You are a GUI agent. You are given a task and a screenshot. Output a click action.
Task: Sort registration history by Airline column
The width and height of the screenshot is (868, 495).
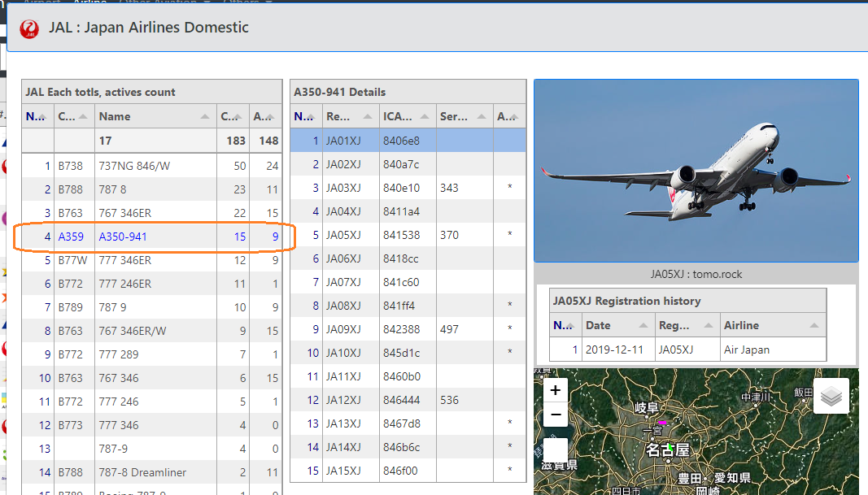tap(773, 325)
